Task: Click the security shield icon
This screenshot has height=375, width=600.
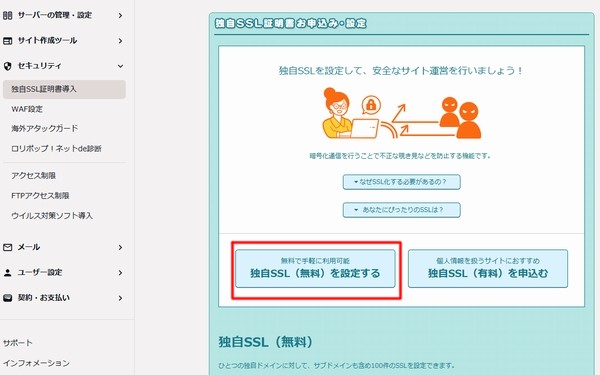Action: pos(7,66)
